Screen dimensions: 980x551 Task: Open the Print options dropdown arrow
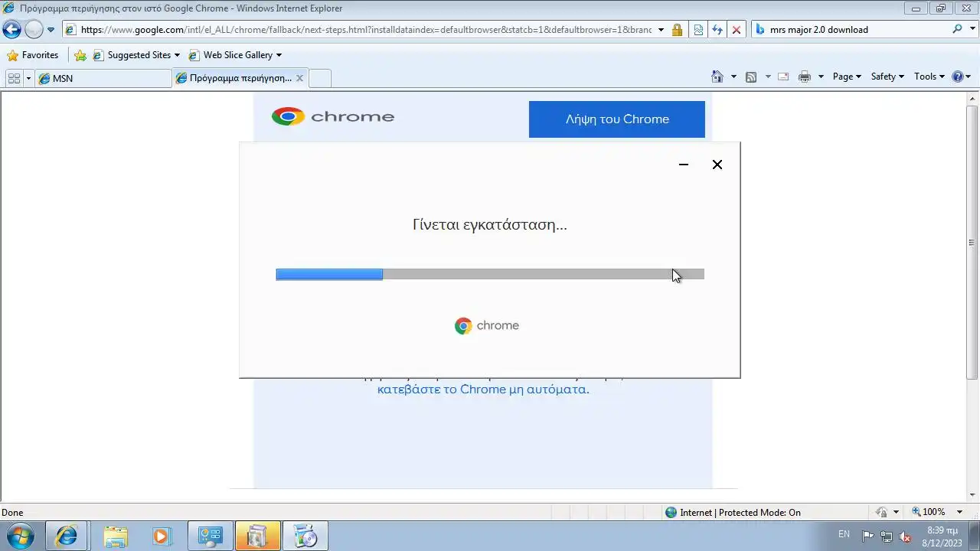click(x=821, y=77)
